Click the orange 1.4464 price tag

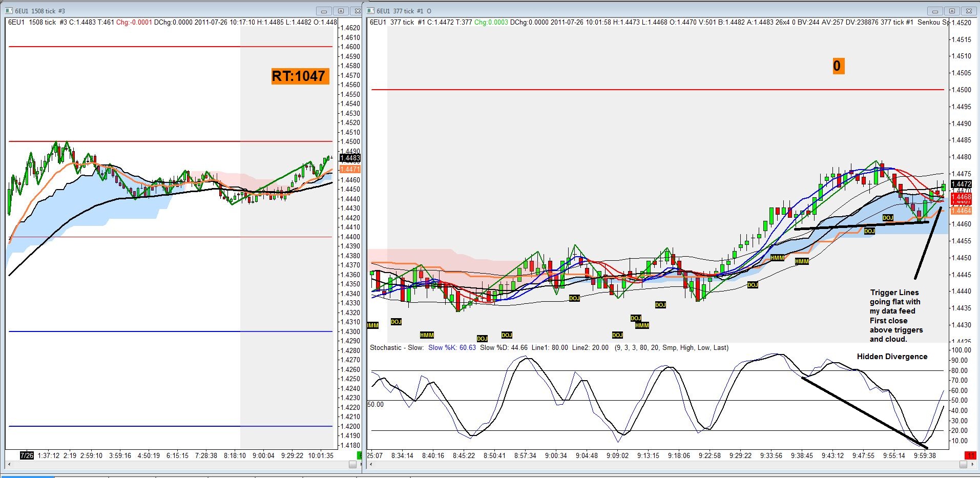point(961,211)
